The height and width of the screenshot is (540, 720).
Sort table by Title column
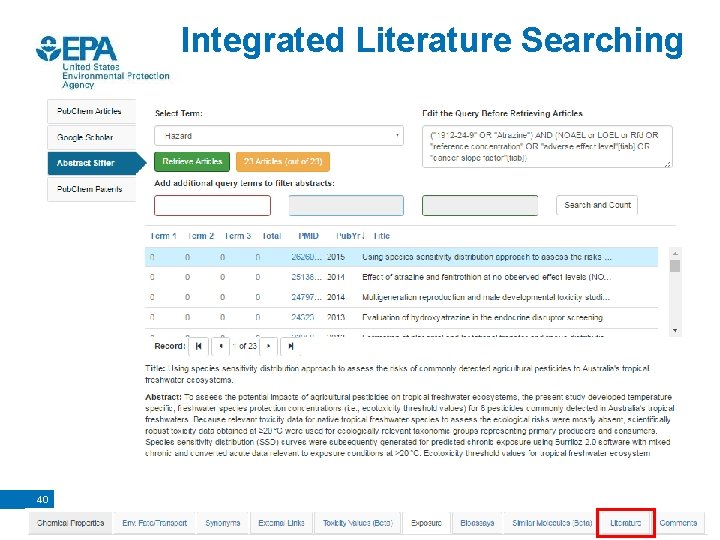click(x=381, y=236)
